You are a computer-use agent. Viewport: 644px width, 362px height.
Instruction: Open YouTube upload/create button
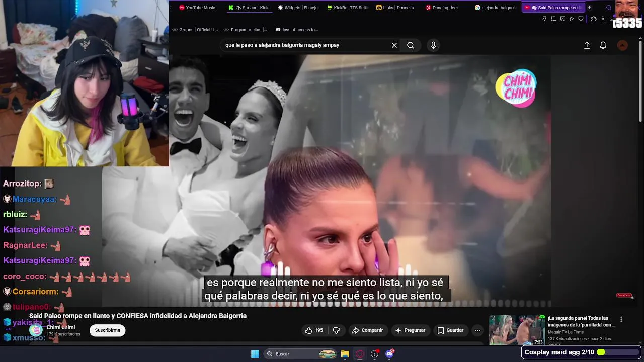(x=587, y=45)
